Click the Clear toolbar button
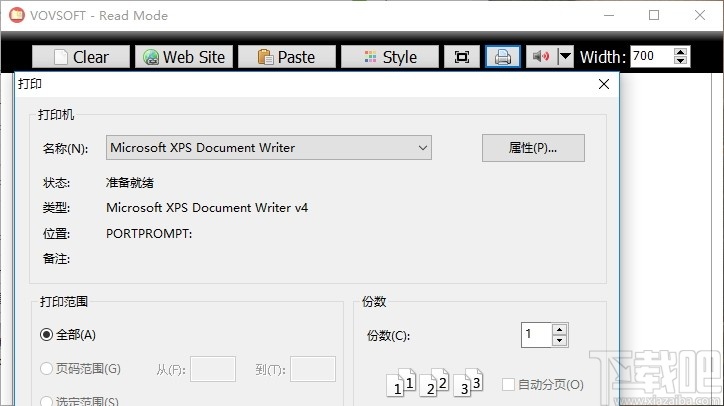This screenshot has width=724, height=406. [x=81, y=57]
